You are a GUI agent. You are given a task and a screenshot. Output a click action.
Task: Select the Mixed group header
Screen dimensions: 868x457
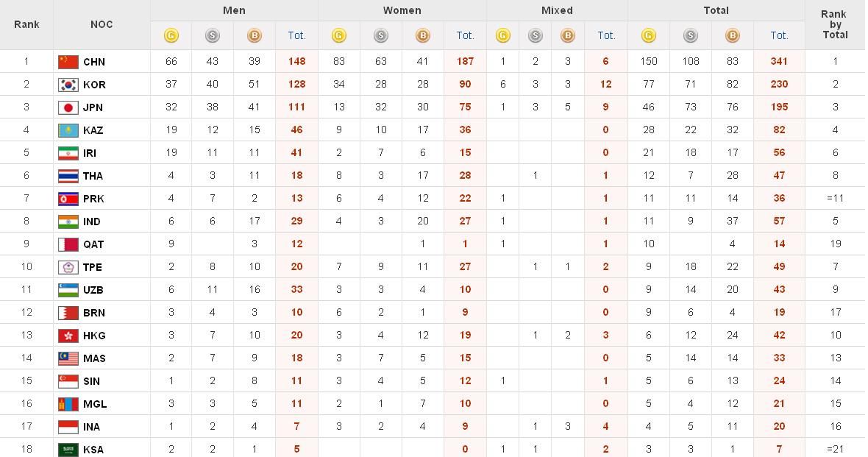557,10
